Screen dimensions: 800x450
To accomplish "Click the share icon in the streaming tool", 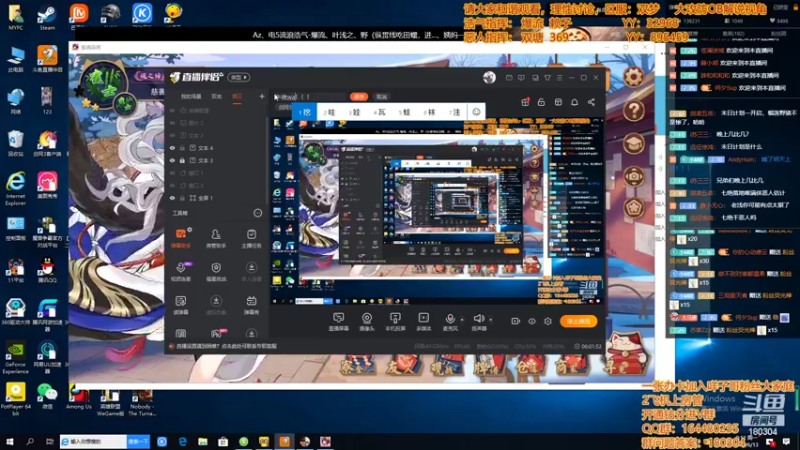I will 591,102.
